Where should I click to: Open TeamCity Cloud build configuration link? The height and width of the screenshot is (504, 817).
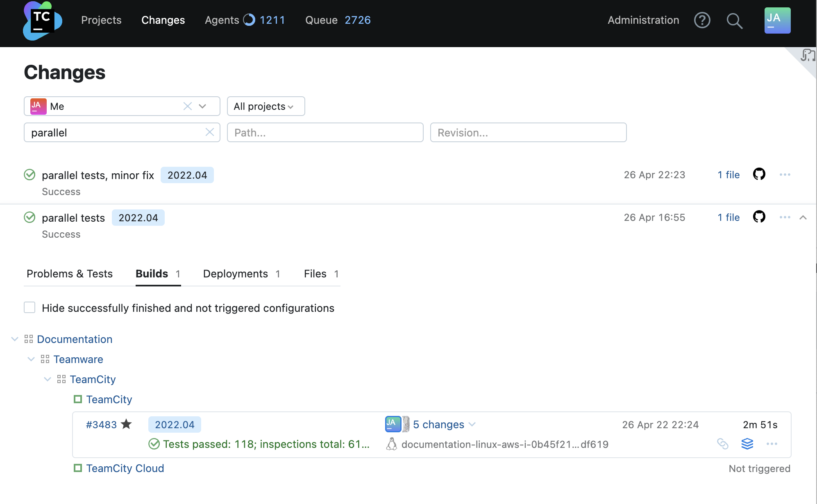pos(125,468)
